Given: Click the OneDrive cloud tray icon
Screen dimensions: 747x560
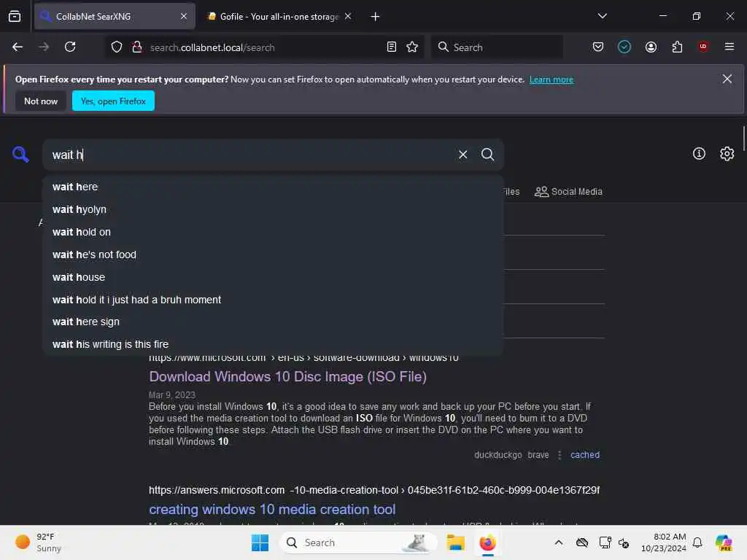Looking at the screenshot, I should (581, 542).
